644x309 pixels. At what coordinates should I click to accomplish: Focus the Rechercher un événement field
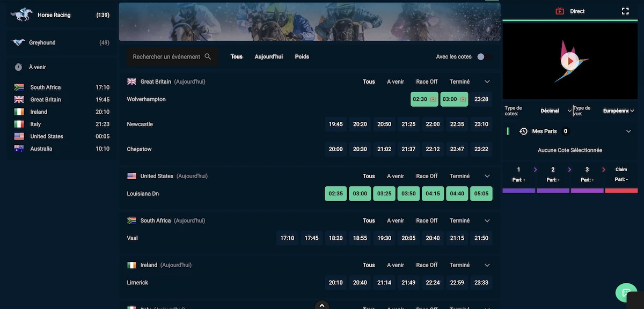pos(166,57)
